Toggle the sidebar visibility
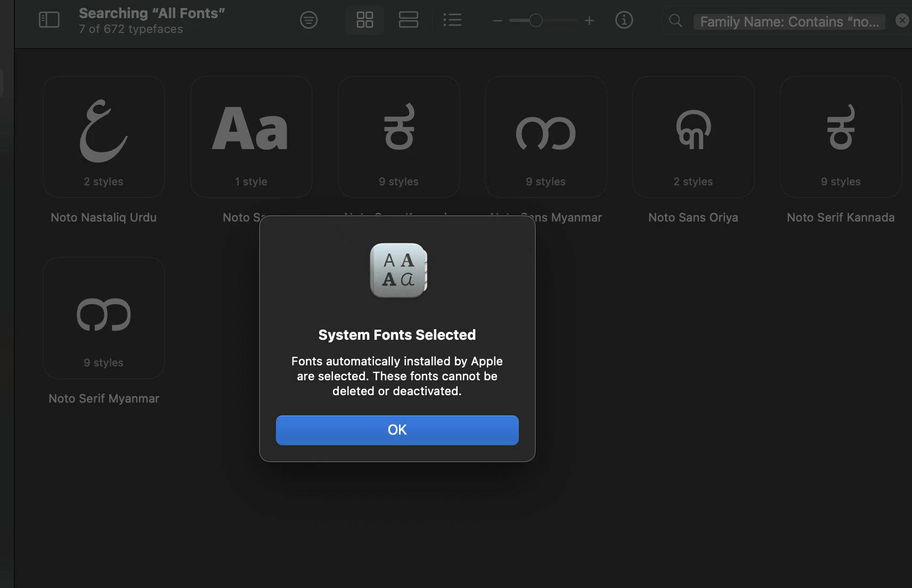This screenshot has height=588, width=912. coord(49,20)
